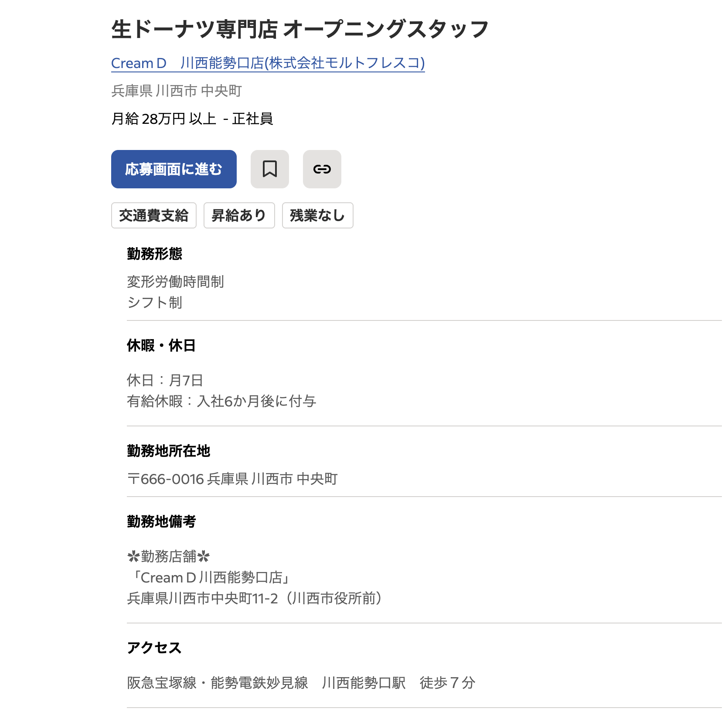Click the 月給 28万円 以上 salary text
This screenshot has width=728, height=722.
point(164,119)
